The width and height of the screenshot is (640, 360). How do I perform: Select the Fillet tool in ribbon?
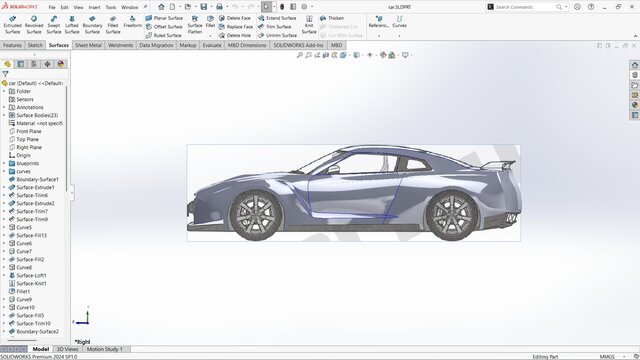pyautogui.click(x=210, y=22)
